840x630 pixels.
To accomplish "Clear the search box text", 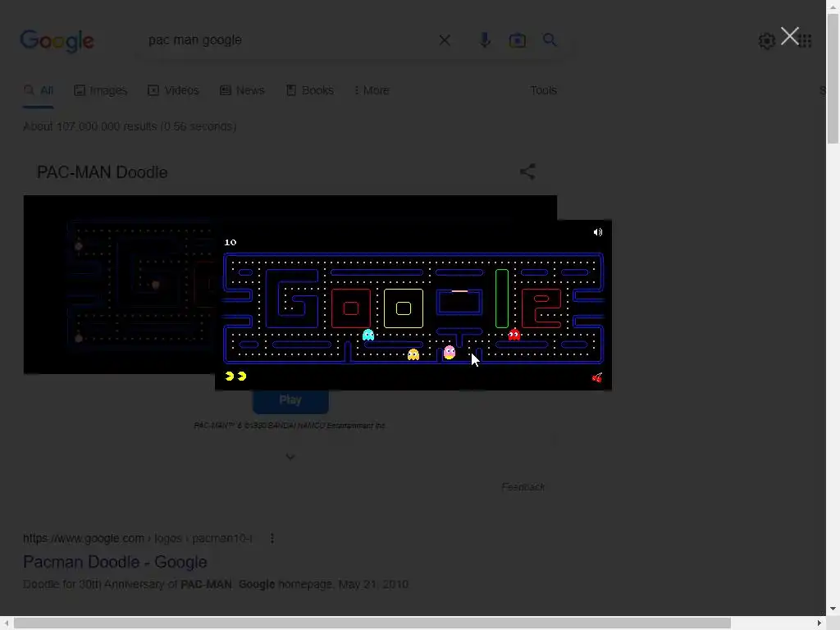I will click(x=445, y=40).
